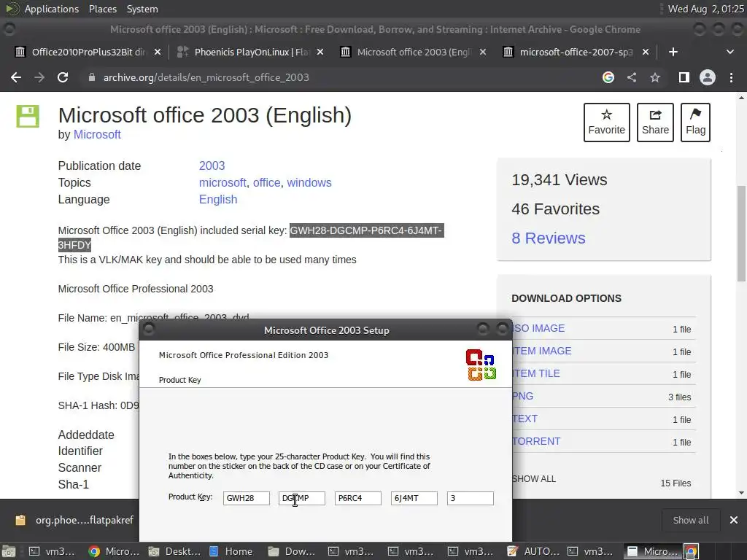Screen dimensions: 747x560
Task: Close the Phoenicis PlayOnLinux tab
Action: [320, 52]
